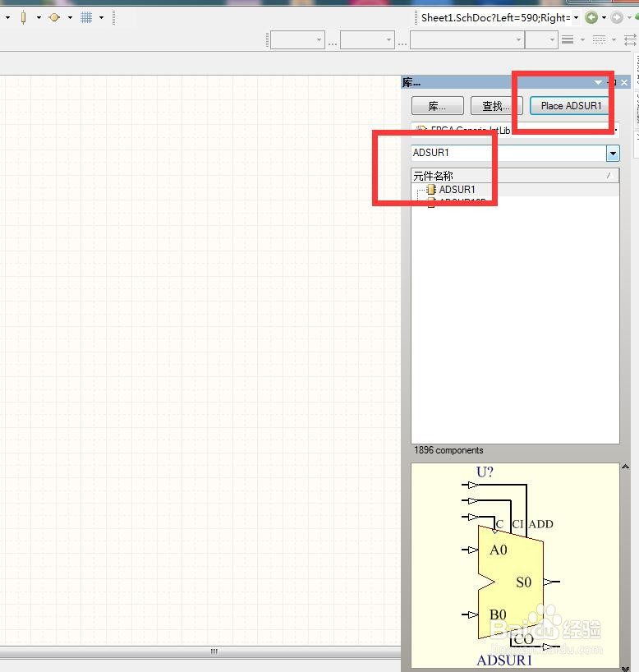Click the Sheet1.SchDoc address field
The height and width of the screenshot is (672, 639).
coord(495,17)
